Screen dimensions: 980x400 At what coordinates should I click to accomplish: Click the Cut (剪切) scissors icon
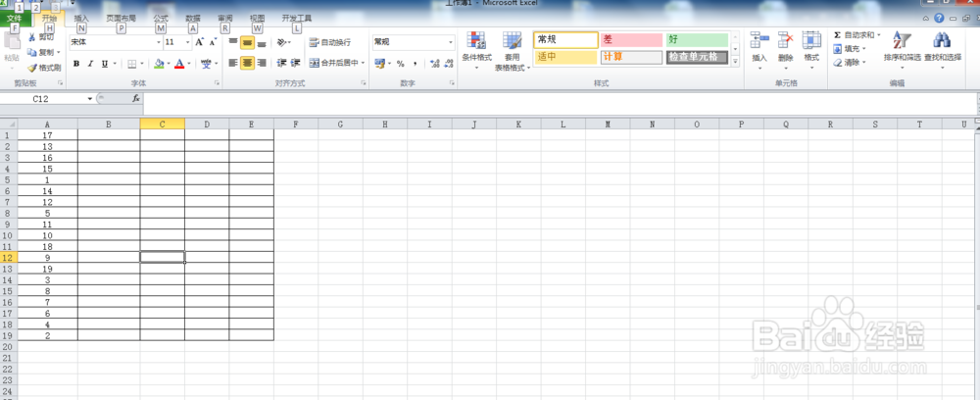point(32,38)
